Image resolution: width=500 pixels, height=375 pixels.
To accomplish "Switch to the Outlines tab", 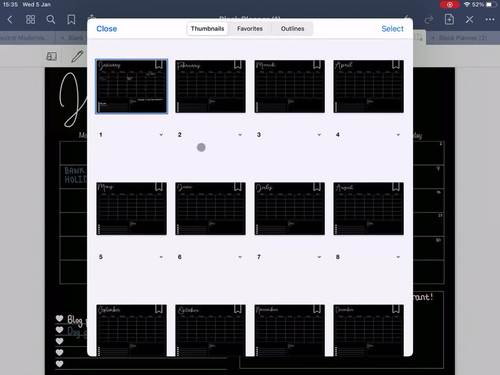I will [292, 29].
